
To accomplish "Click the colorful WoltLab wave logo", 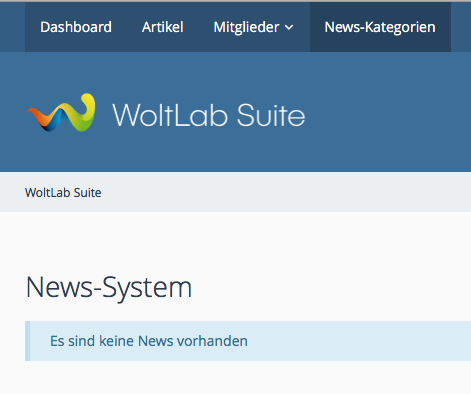I will click(x=61, y=113).
